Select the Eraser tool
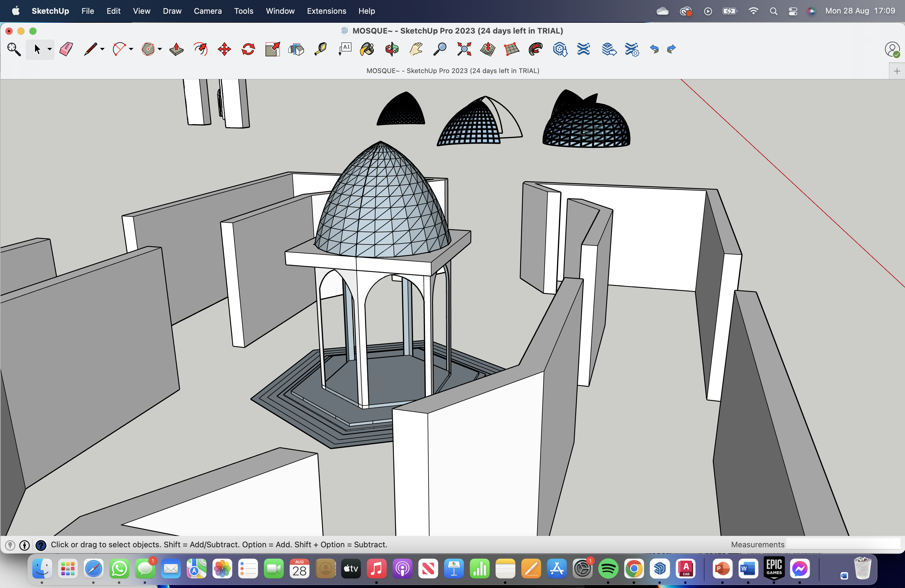 point(66,49)
